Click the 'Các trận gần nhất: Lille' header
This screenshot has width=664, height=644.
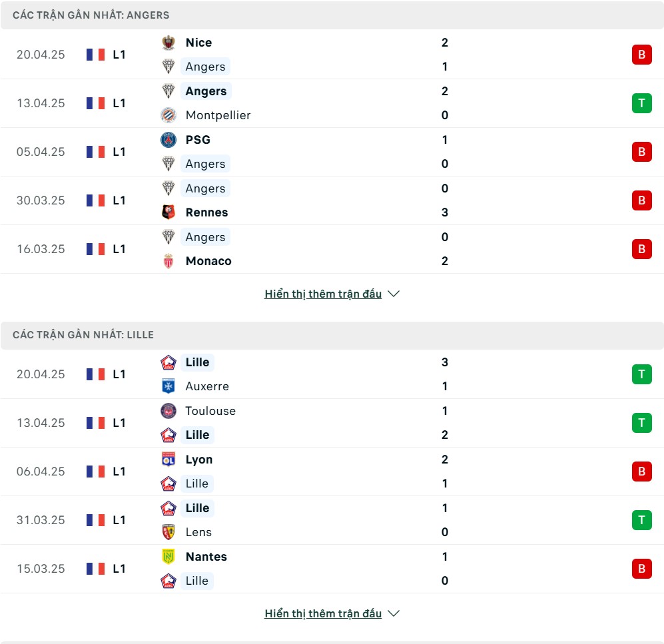[x=332, y=335]
